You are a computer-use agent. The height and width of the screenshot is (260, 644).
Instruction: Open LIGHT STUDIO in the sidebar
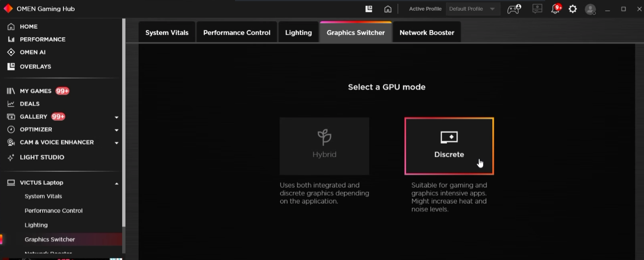click(x=42, y=157)
